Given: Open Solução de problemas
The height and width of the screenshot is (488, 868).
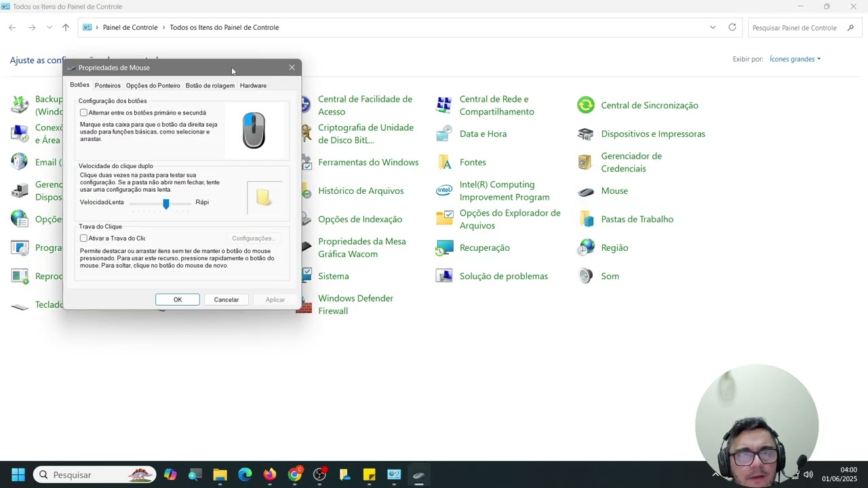Looking at the screenshot, I should pos(503,276).
